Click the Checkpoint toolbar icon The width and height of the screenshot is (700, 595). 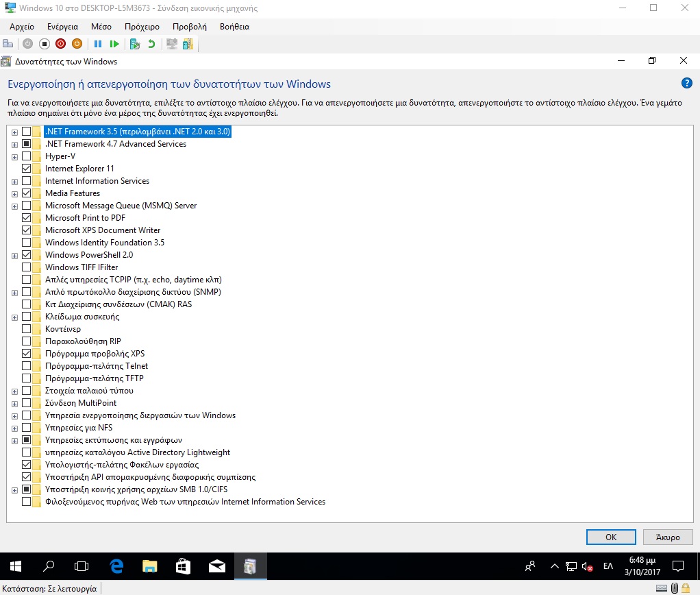pyautogui.click(x=135, y=44)
